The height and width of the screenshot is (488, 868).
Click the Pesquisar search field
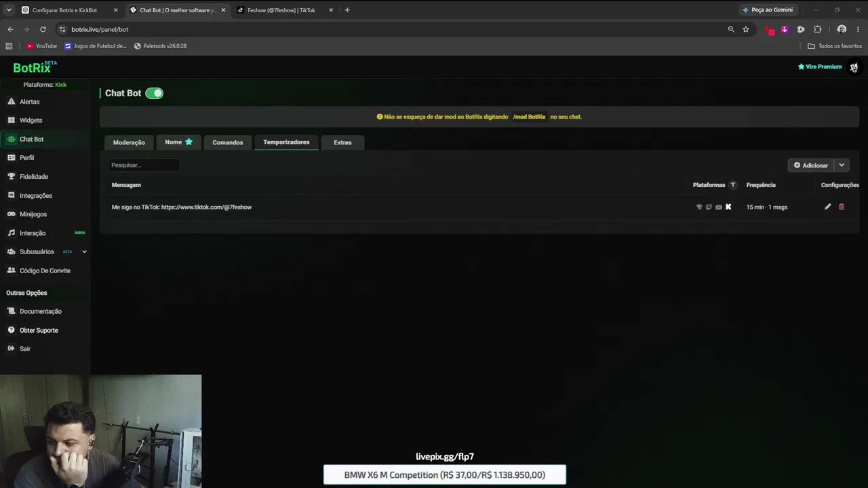point(144,165)
